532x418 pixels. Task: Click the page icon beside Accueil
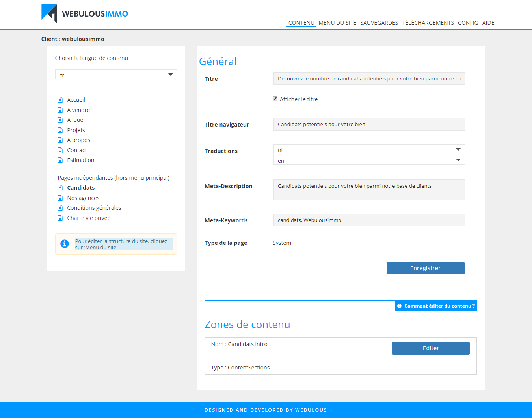[x=60, y=100]
